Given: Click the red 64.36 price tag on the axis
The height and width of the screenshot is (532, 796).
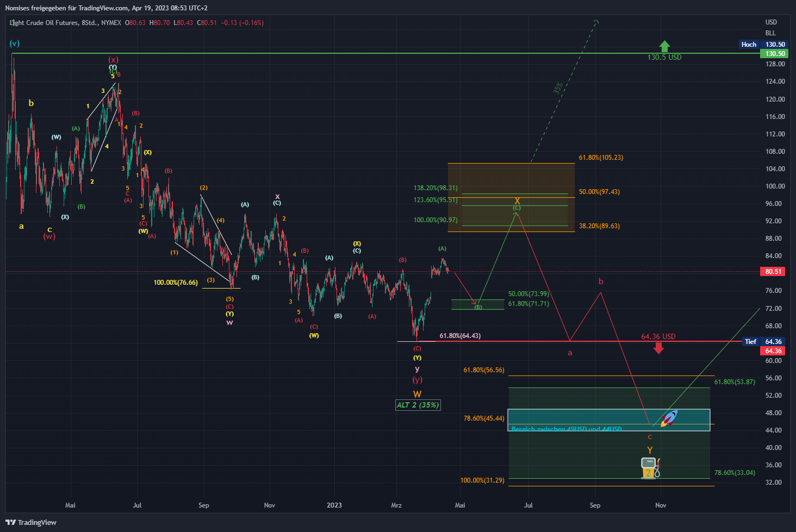Looking at the screenshot, I should (773, 351).
